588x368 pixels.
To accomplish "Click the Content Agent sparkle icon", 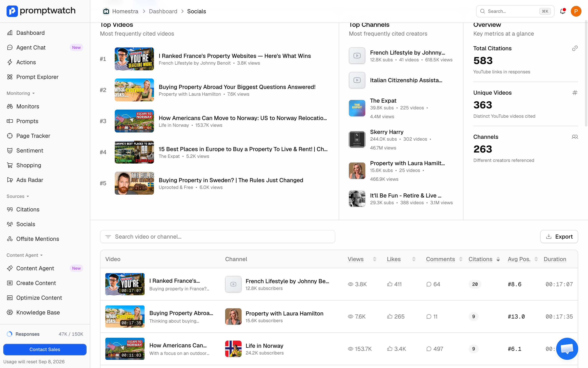I will pyautogui.click(x=10, y=268).
